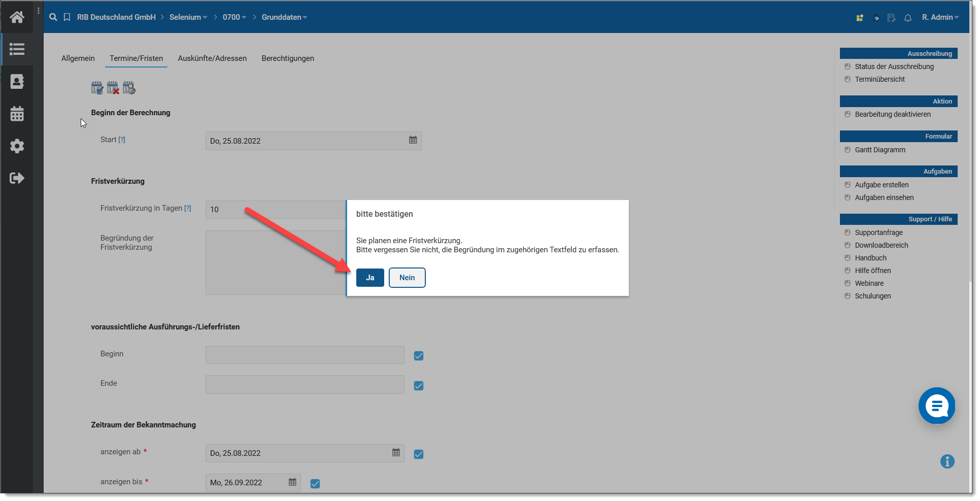Open the R. Admin user menu
The width and height of the screenshot is (980, 501).
940,17
